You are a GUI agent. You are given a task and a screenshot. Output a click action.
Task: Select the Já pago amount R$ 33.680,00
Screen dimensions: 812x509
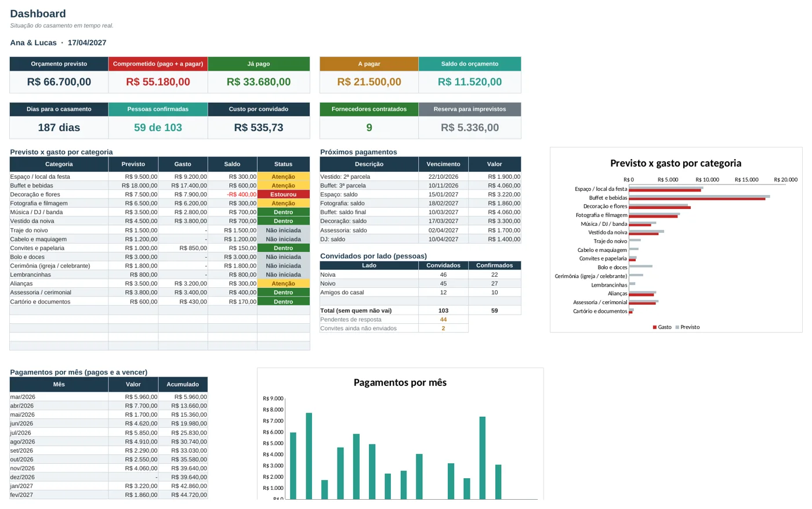point(259,82)
